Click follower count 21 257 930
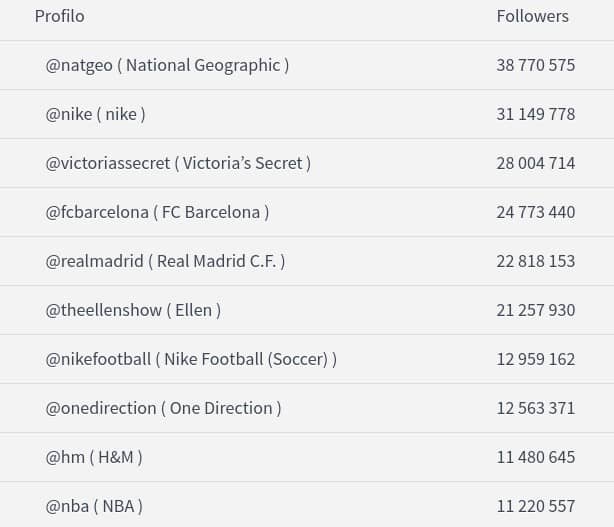The width and height of the screenshot is (614, 527). point(536,310)
